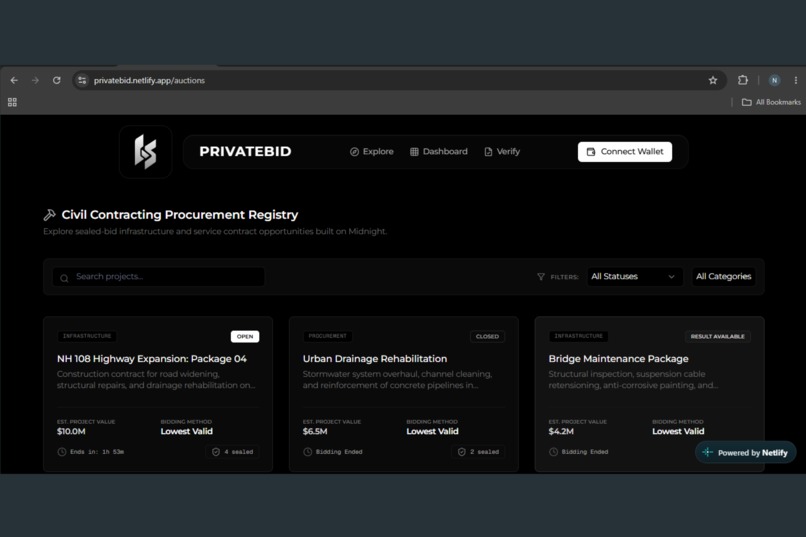Open the Verify nav item

point(502,152)
